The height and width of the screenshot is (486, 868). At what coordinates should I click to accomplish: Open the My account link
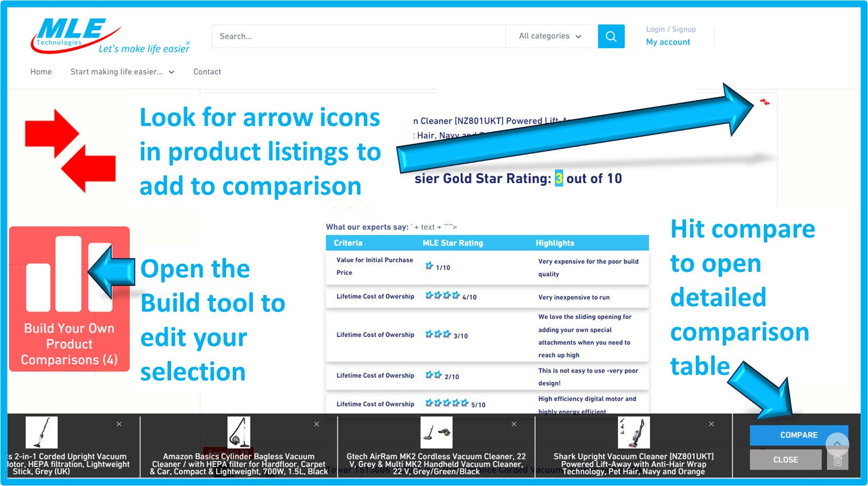click(668, 42)
